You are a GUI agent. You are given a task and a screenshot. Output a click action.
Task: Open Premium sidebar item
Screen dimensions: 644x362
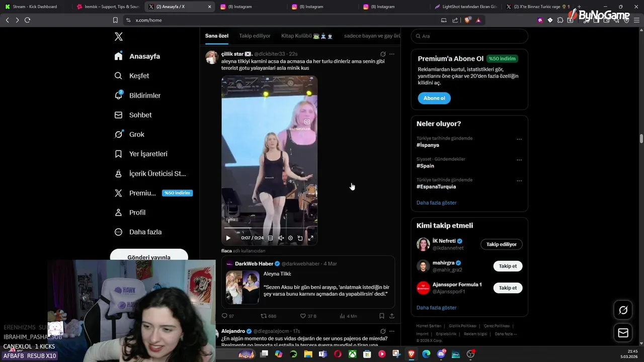click(x=153, y=193)
